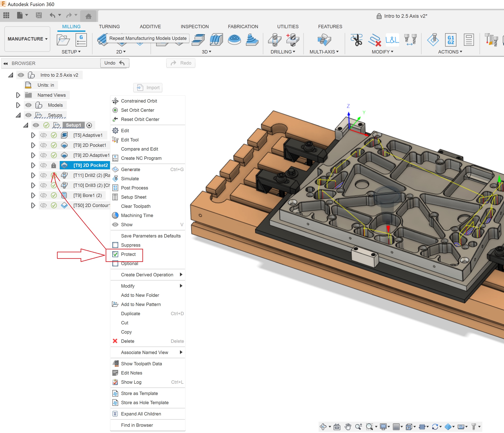504x433 pixels.
Task: Click the Pan hand icon in navigation bar
Action: point(348,427)
